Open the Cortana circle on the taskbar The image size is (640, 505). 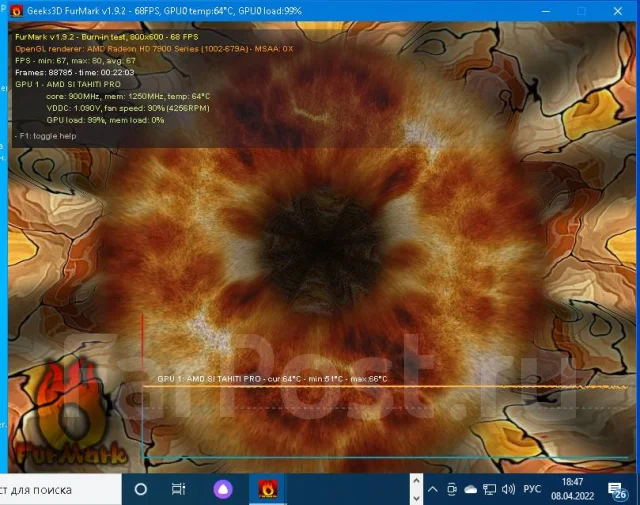pyautogui.click(x=141, y=489)
